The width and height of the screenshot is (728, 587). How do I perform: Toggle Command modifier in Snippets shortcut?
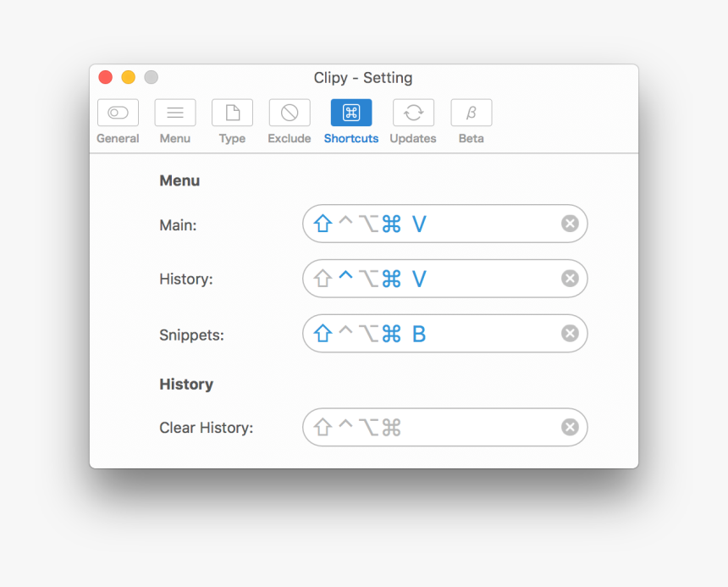pos(391,334)
